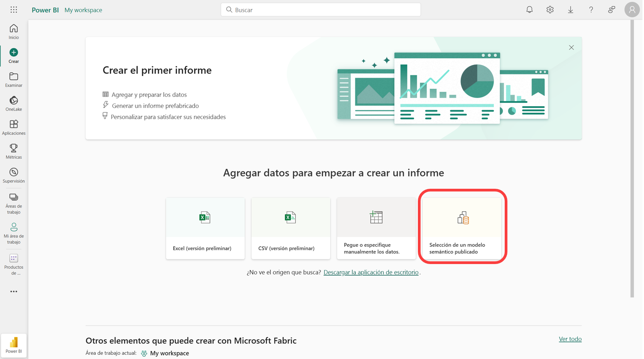
Task: Click Descargar la aplicación de escritorio link
Action: (x=371, y=272)
